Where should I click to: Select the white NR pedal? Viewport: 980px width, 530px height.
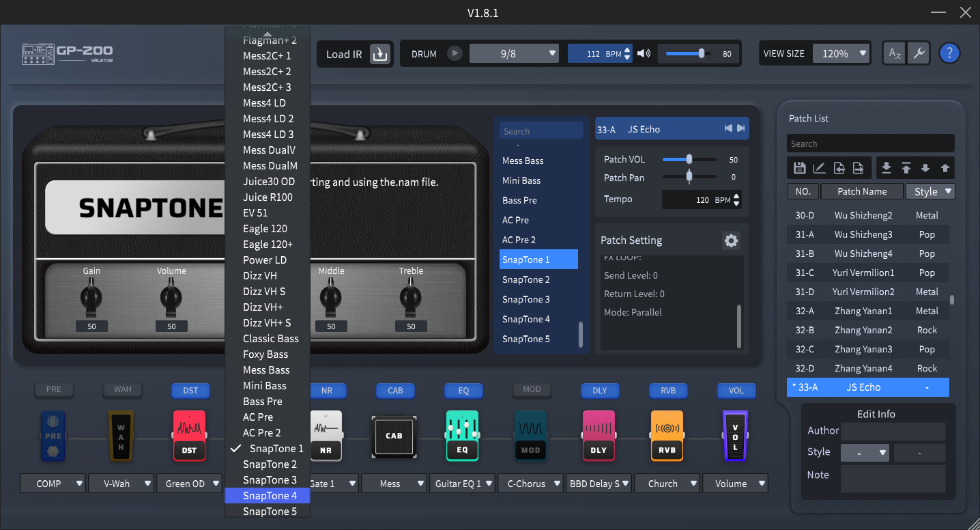(x=326, y=436)
